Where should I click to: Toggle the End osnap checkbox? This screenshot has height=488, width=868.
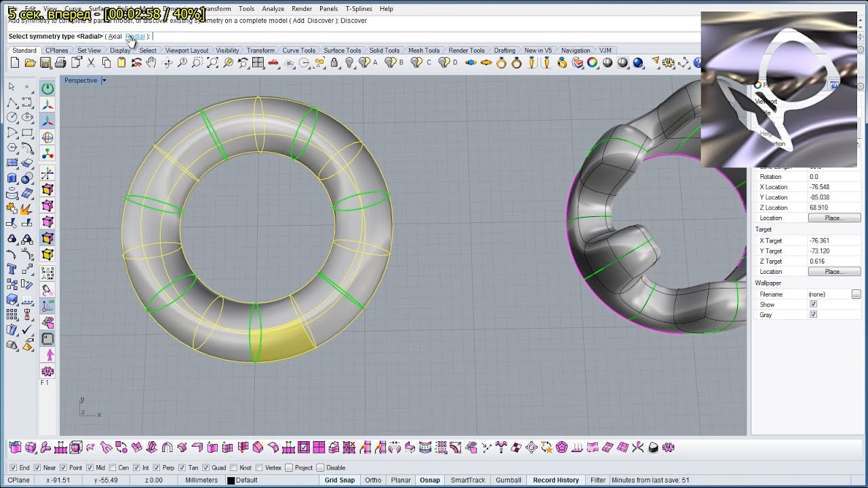click(x=14, y=468)
